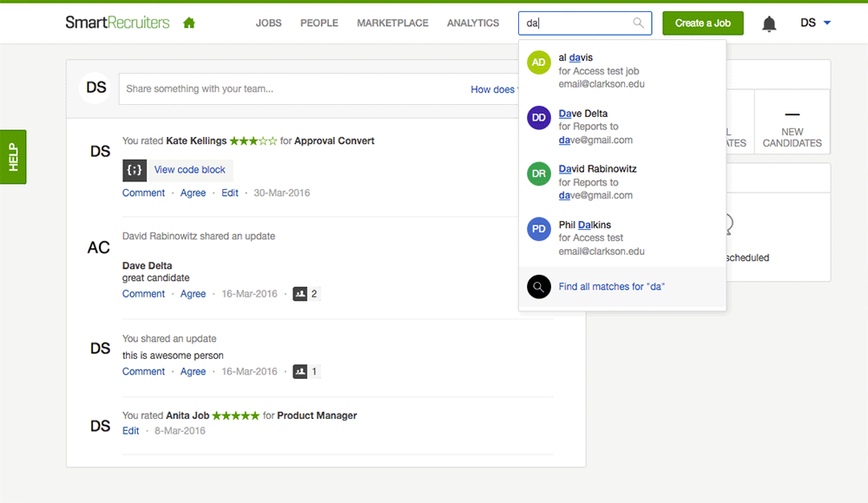Click the black search circle icon
Screen dimensions: 868x503
[x=539, y=286]
